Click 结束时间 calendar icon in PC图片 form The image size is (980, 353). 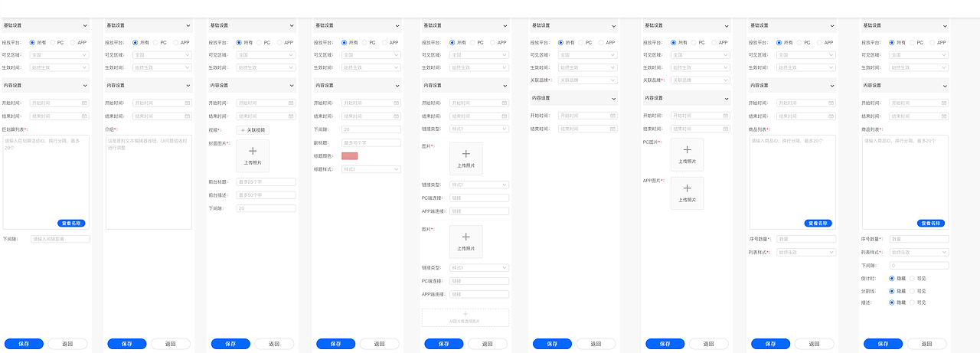(726, 129)
